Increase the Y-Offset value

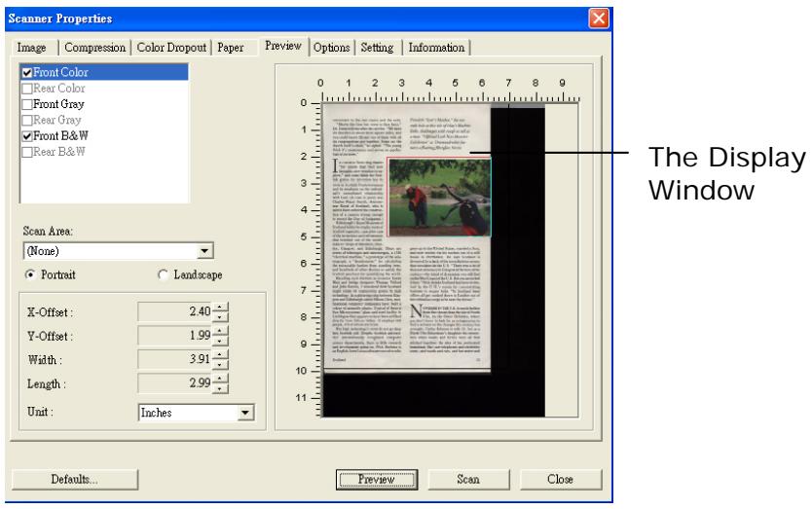(221, 332)
